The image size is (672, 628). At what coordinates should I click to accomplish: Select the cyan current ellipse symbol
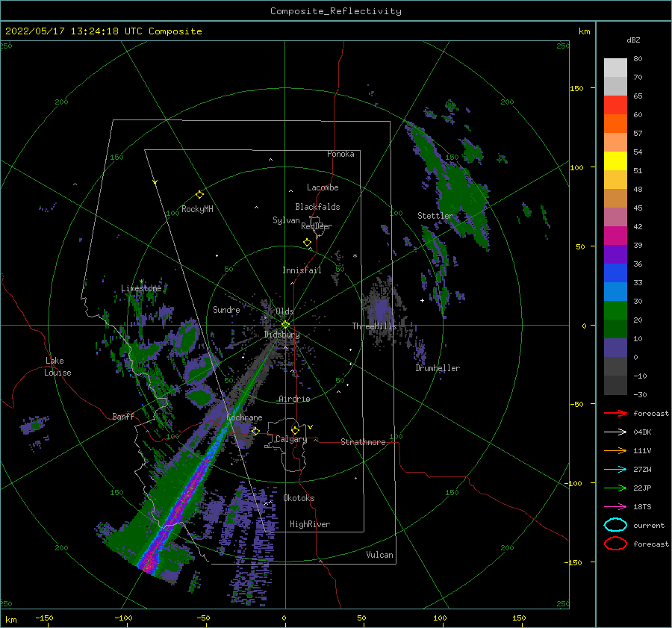pos(615,525)
